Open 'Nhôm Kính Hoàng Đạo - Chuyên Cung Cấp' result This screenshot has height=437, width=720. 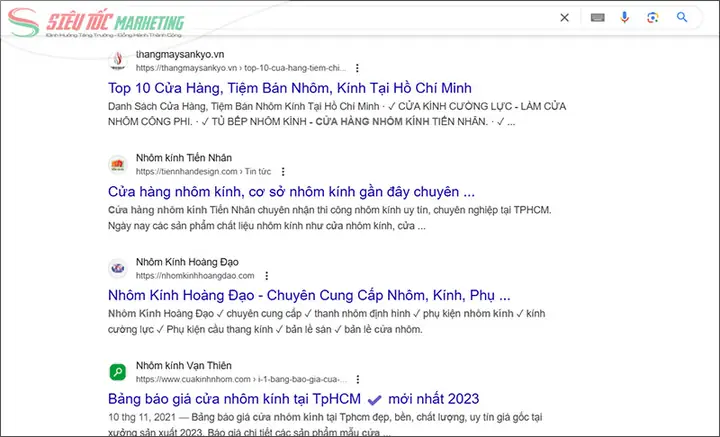point(309,295)
